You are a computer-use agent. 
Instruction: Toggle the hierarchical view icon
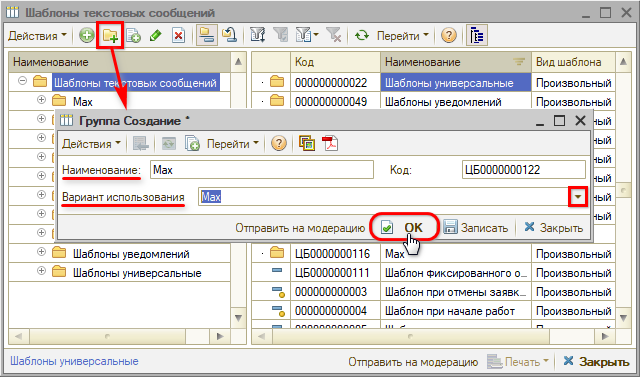pyautogui.click(x=207, y=35)
